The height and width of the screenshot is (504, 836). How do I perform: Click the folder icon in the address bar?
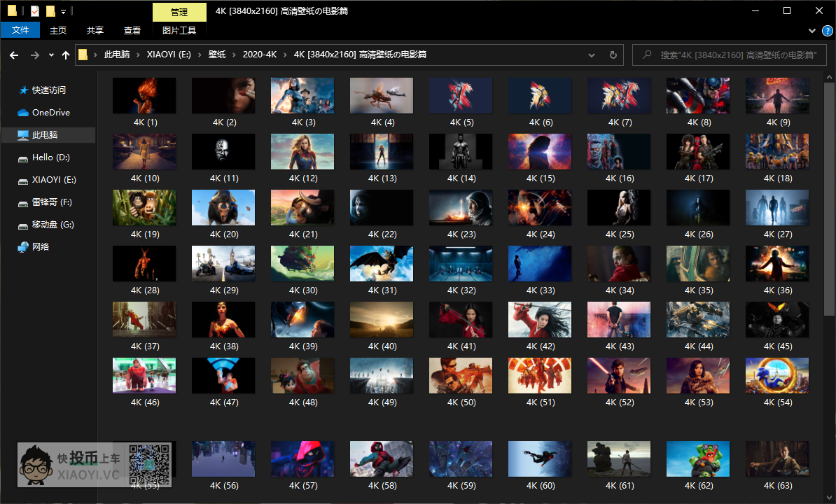(x=83, y=55)
